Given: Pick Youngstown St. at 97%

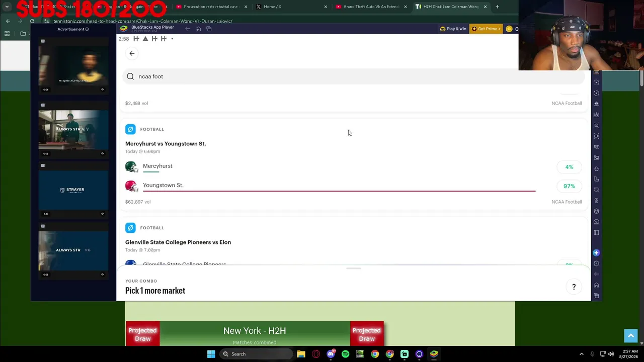Looking at the screenshot, I should click(x=569, y=186).
